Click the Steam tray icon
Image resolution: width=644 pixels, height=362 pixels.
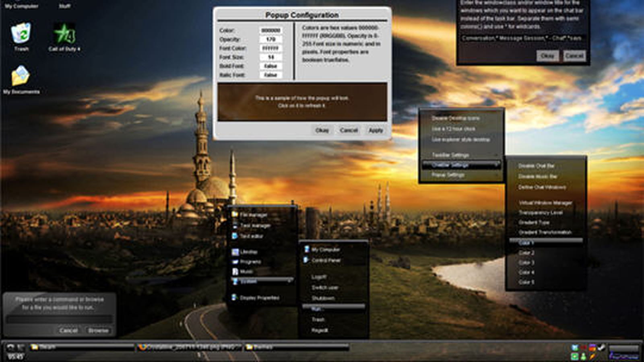click(601, 348)
